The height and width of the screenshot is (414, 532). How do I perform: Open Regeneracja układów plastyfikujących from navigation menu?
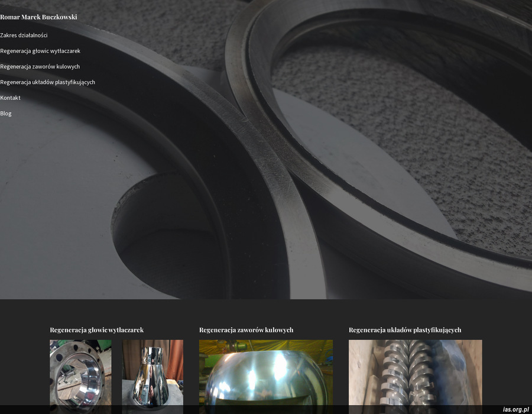click(47, 82)
